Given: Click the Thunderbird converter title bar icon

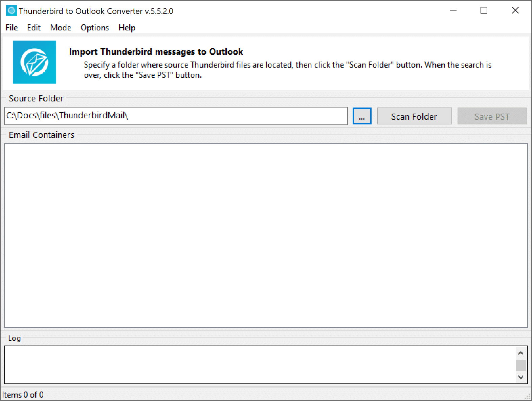Looking at the screenshot, I should coord(11,11).
